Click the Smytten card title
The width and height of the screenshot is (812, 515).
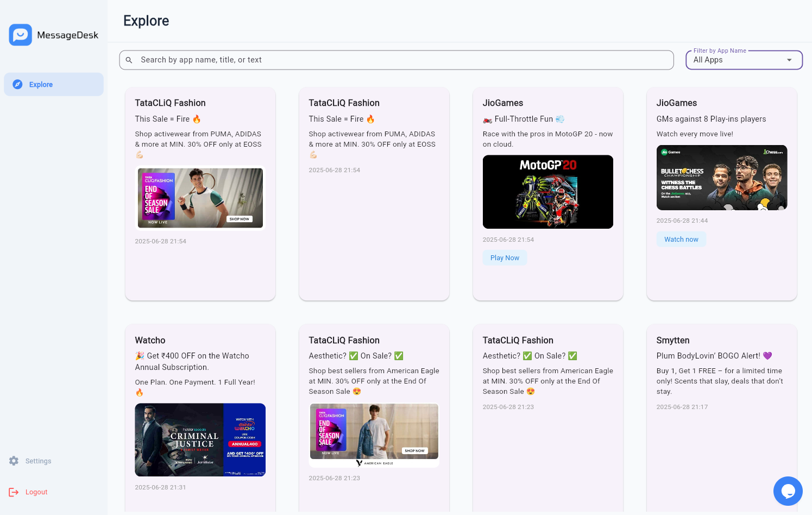[x=673, y=340]
